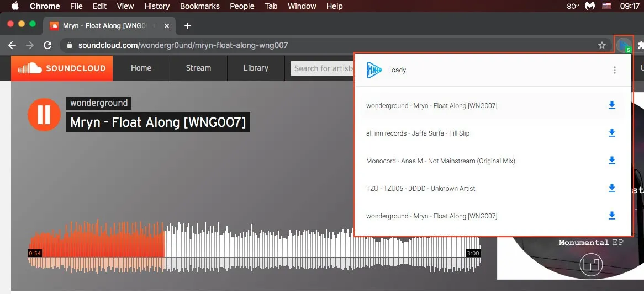Click the US flag input source icon
This screenshot has width=644, height=294.
[606, 6]
